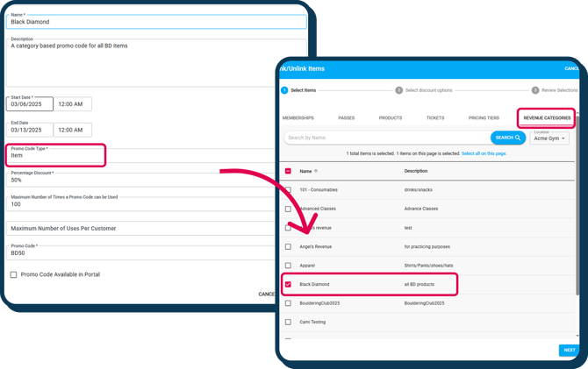
Task: Click the Search by Name field
Action: pyautogui.click(x=386, y=138)
